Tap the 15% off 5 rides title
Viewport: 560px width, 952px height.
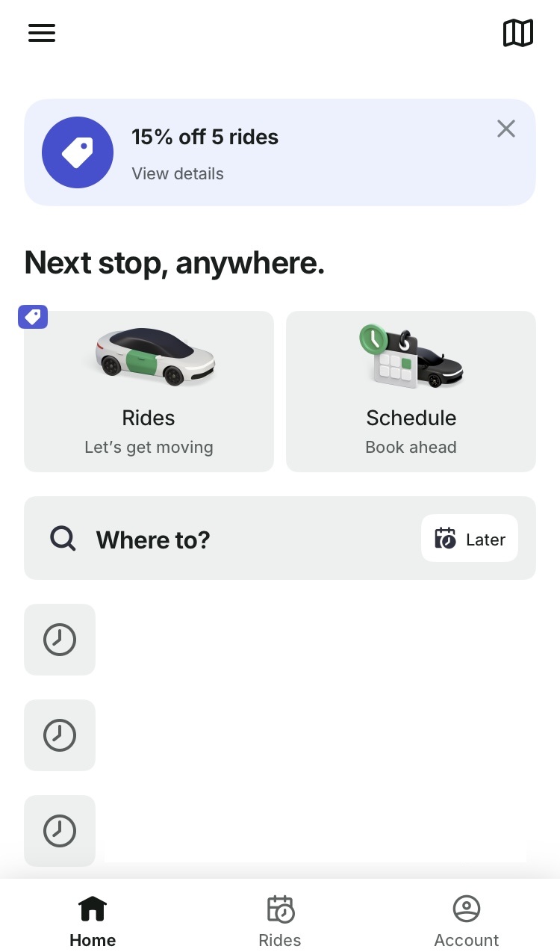pos(205,137)
